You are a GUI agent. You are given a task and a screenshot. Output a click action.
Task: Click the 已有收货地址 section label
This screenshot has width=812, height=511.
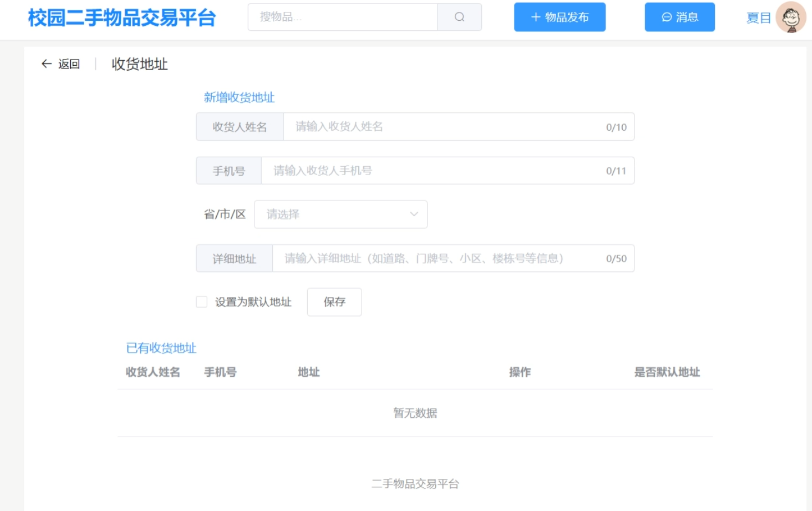pyautogui.click(x=161, y=348)
